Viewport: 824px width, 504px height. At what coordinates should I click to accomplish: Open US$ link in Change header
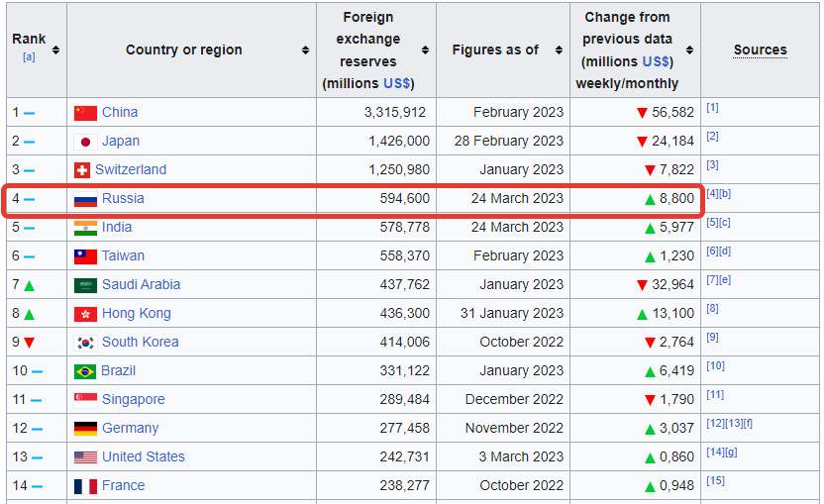tap(656, 61)
